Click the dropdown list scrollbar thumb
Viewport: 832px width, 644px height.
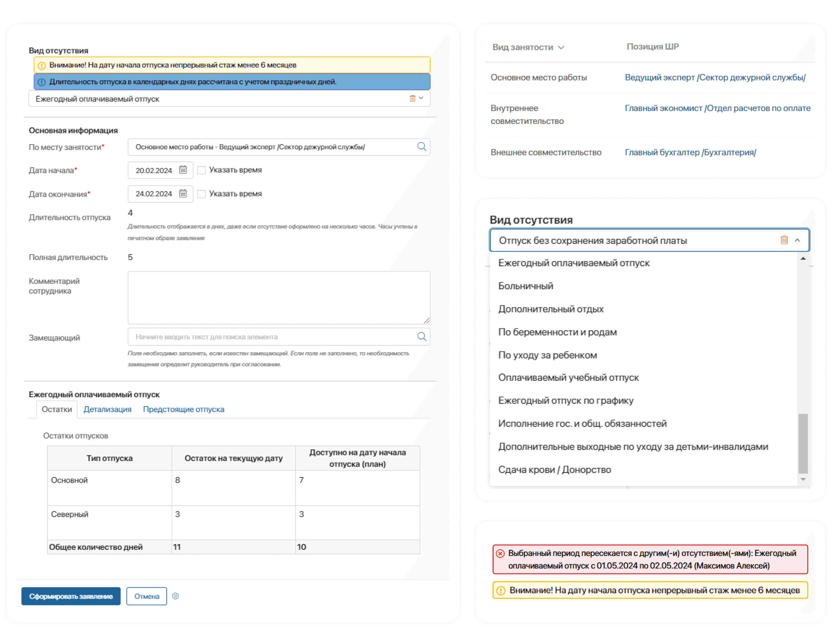click(803, 443)
